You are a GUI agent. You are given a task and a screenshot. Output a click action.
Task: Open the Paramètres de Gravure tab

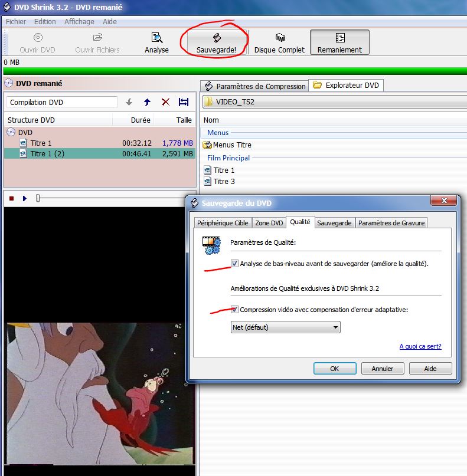pyautogui.click(x=391, y=223)
